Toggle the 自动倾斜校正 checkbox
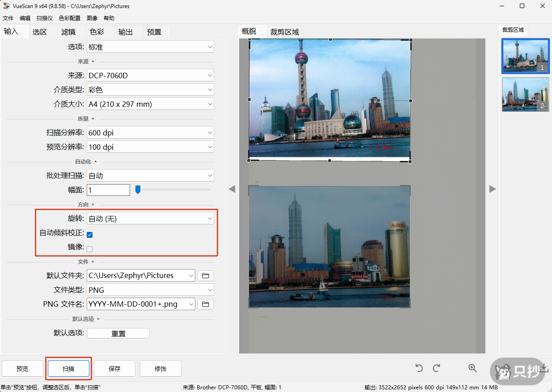The height and width of the screenshot is (392, 552). tap(90, 235)
